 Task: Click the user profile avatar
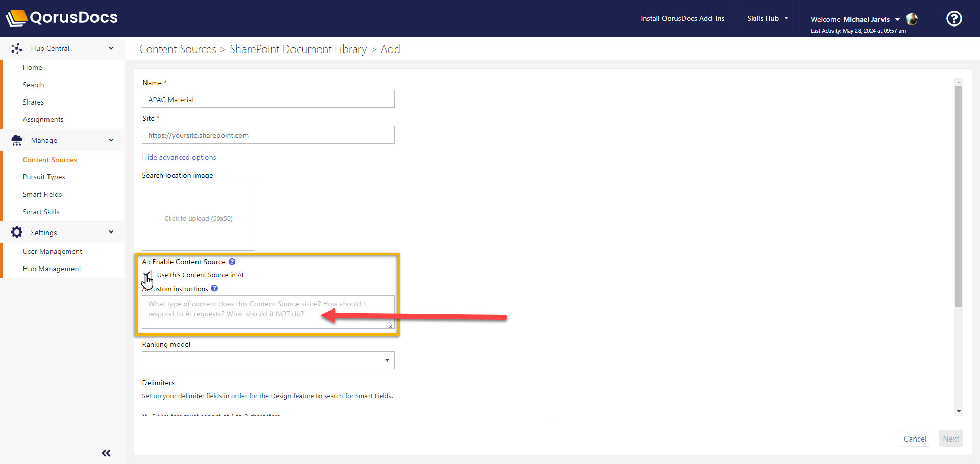click(912, 19)
